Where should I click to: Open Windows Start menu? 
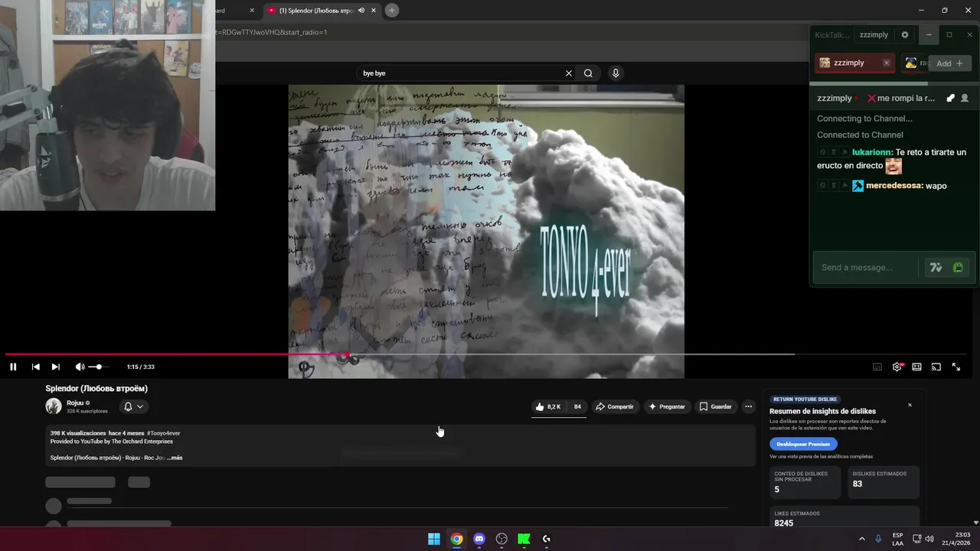click(x=434, y=539)
